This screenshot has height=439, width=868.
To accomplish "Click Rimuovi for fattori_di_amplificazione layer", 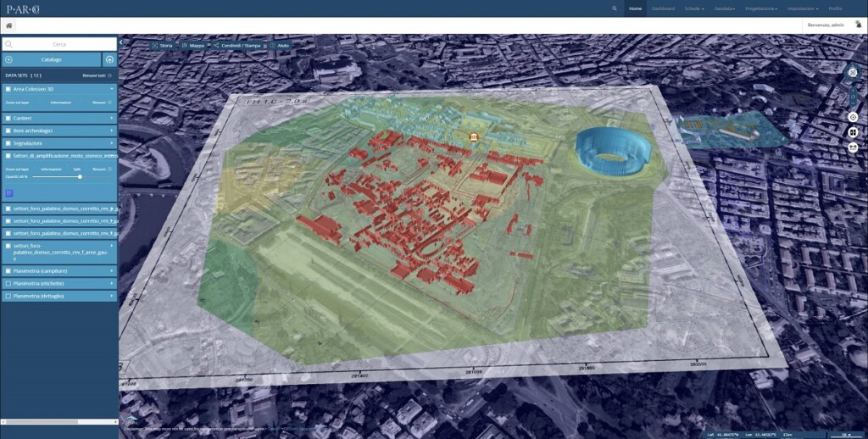I will [102, 169].
